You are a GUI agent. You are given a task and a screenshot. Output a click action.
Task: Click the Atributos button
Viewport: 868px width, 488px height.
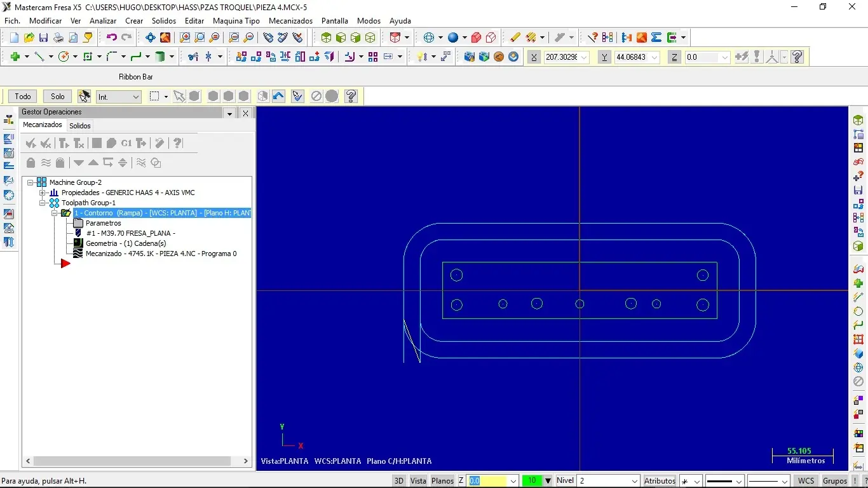tap(660, 481)
